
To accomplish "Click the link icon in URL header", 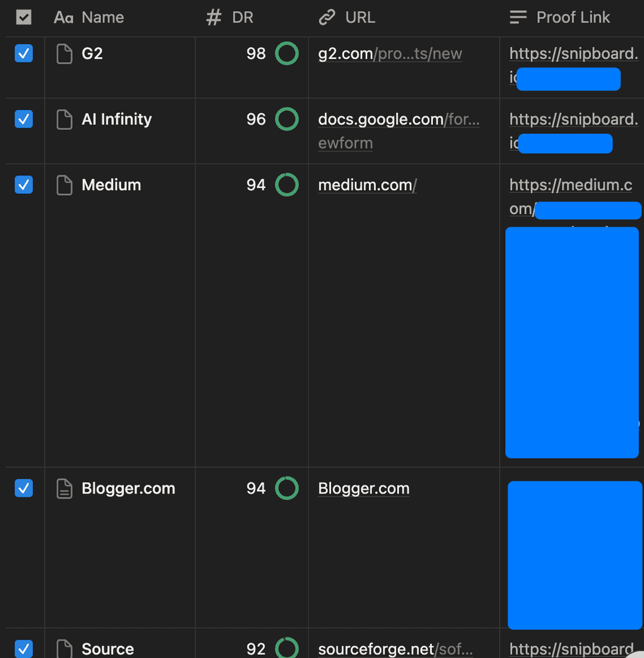I will coord(327,18).
